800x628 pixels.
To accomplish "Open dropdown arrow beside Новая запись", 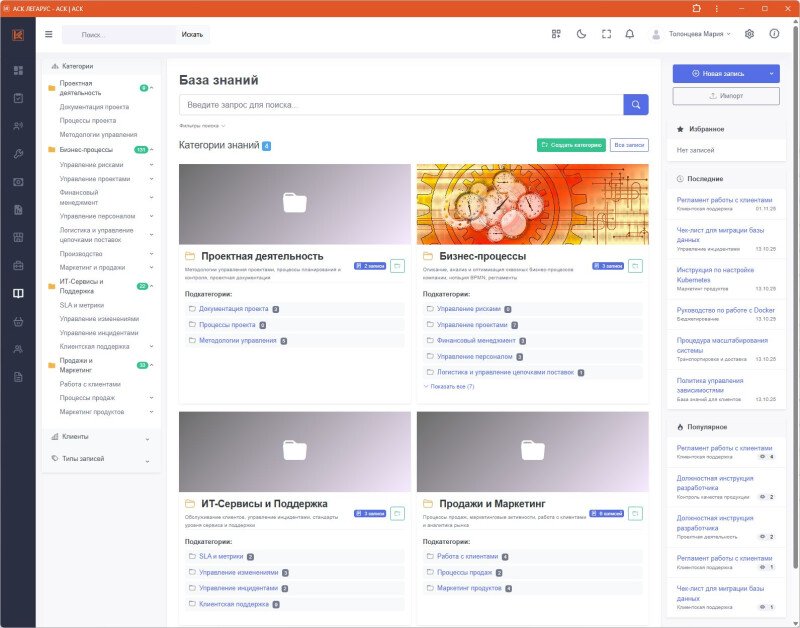I will click(771, 74).
